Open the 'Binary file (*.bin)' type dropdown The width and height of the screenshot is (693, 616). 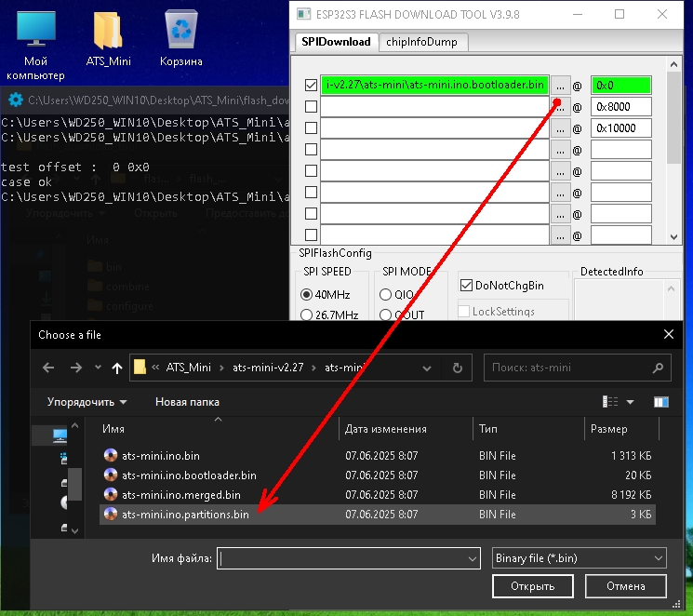click(659, 558)
